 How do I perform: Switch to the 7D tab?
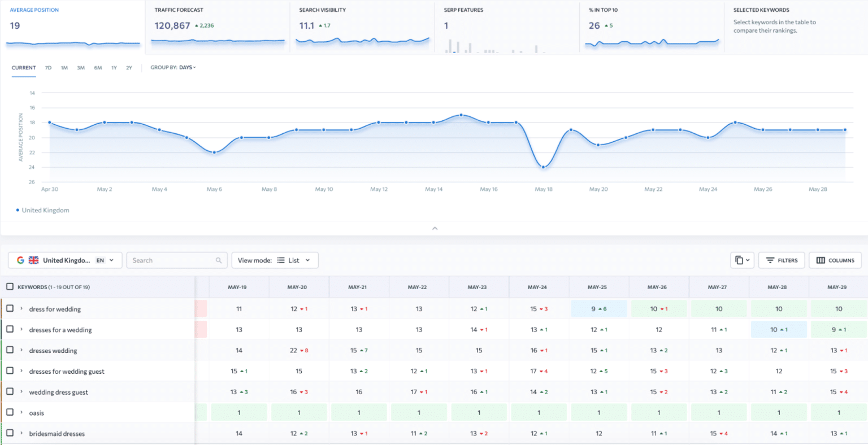point(48,67)
